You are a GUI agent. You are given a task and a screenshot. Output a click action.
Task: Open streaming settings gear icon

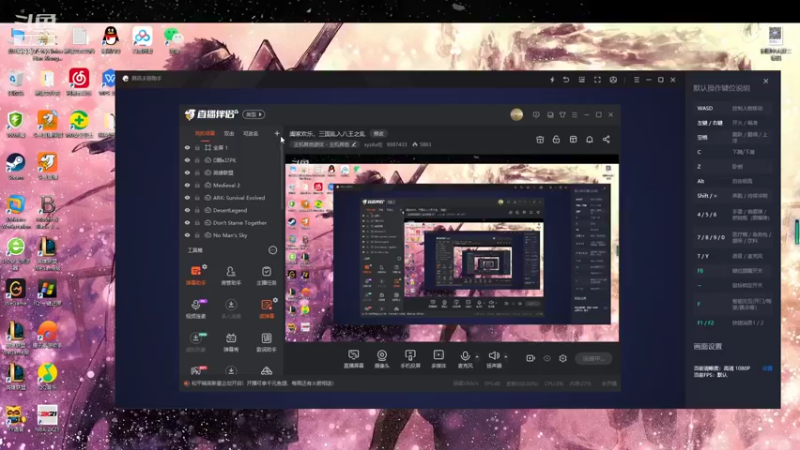[x=563, y=358]
